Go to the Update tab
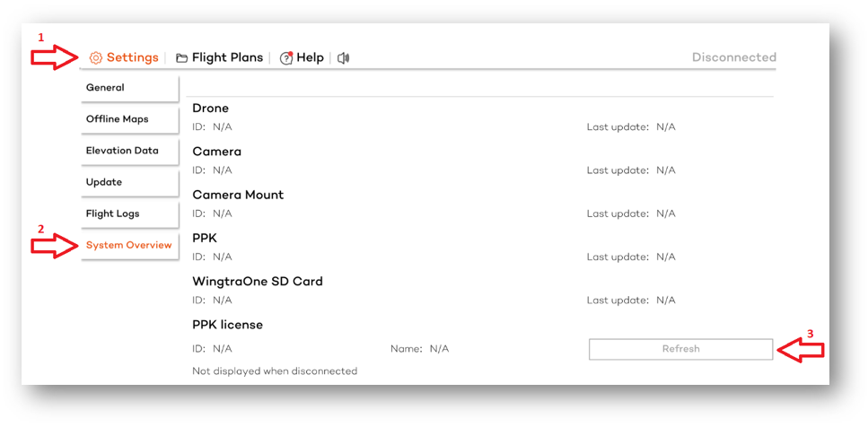Viewport: 868px width, 427px height. (x=129, y=182)
